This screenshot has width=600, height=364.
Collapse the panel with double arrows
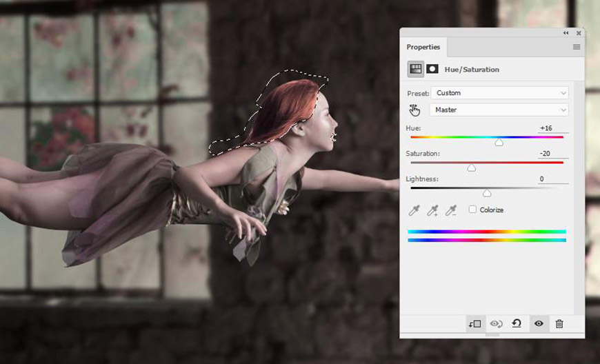(566, 33)
